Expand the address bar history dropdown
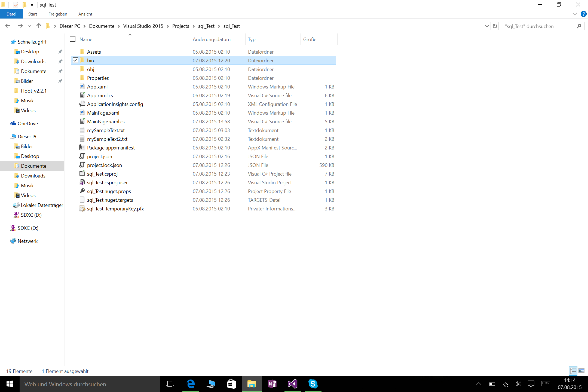 tap(487, 26)
